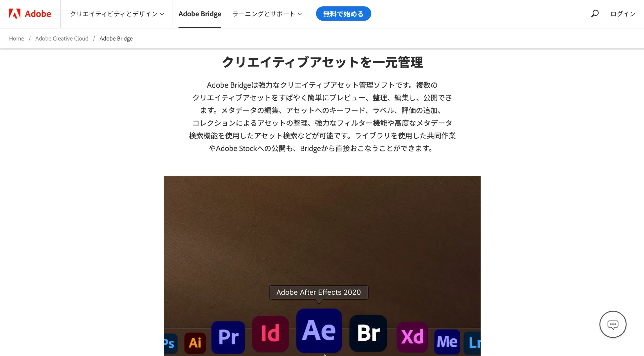Open the chat support bubble icon
Viewport: 644px width, 356px height.
click(x=613, y=324)
